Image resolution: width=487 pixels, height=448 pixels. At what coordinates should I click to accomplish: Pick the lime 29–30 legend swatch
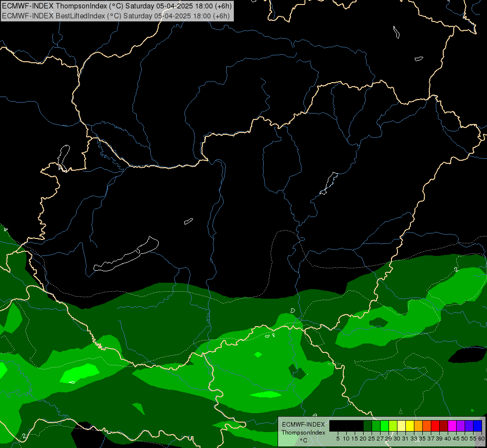point(393,426)
